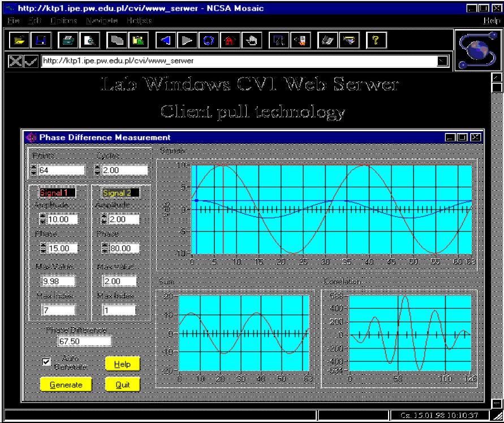Click the Paste clipboard toolbar icon
Viewport: 504px width, 423px height.
tap(138, 41)
